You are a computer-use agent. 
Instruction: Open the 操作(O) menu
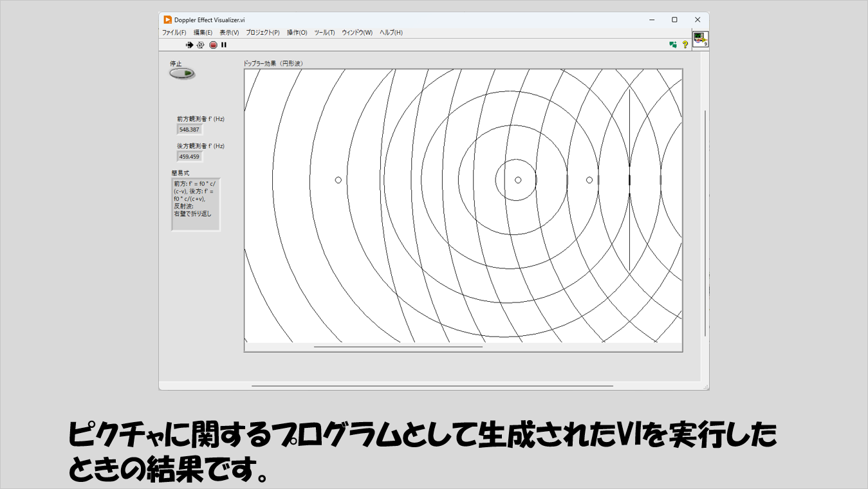(297, 33)
